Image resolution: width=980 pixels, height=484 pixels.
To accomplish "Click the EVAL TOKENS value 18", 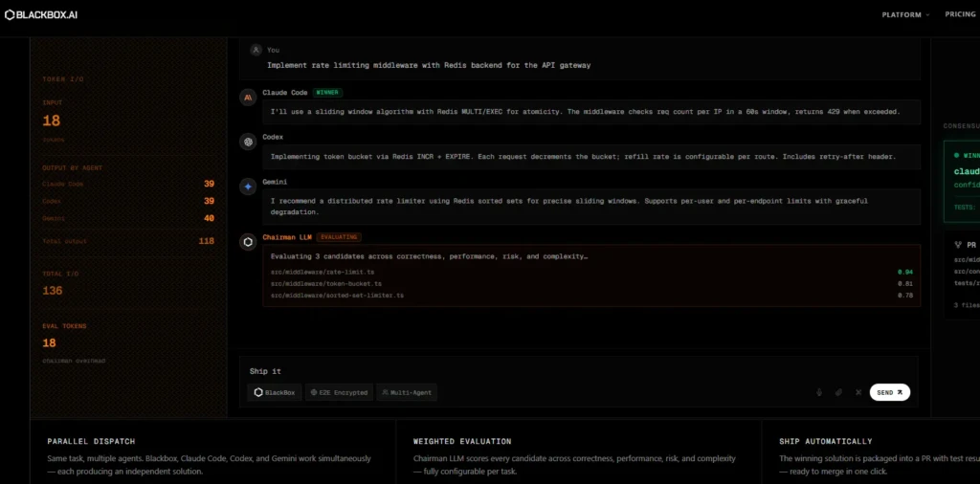I will [x=50, y=342].
